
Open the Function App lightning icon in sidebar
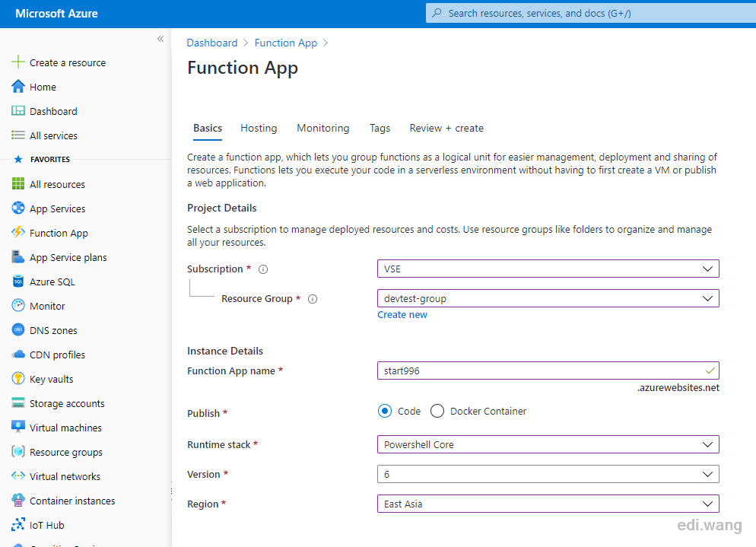pos(17,233)
